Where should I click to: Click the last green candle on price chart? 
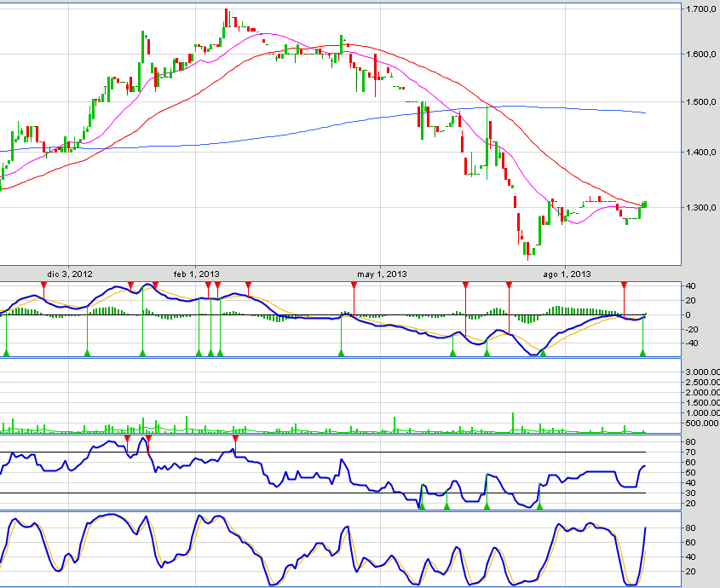pyautogui.click(x=645, y=204)
